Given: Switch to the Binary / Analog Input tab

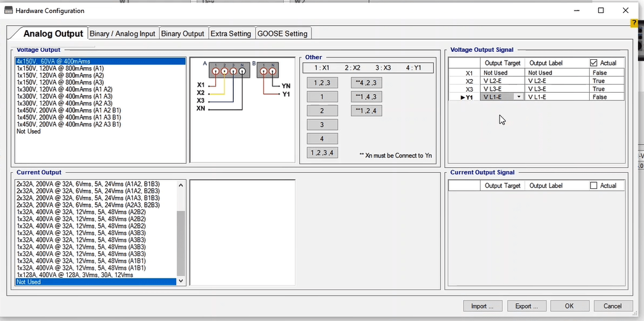Looking at the screenshot, I should tap(122, 33).
